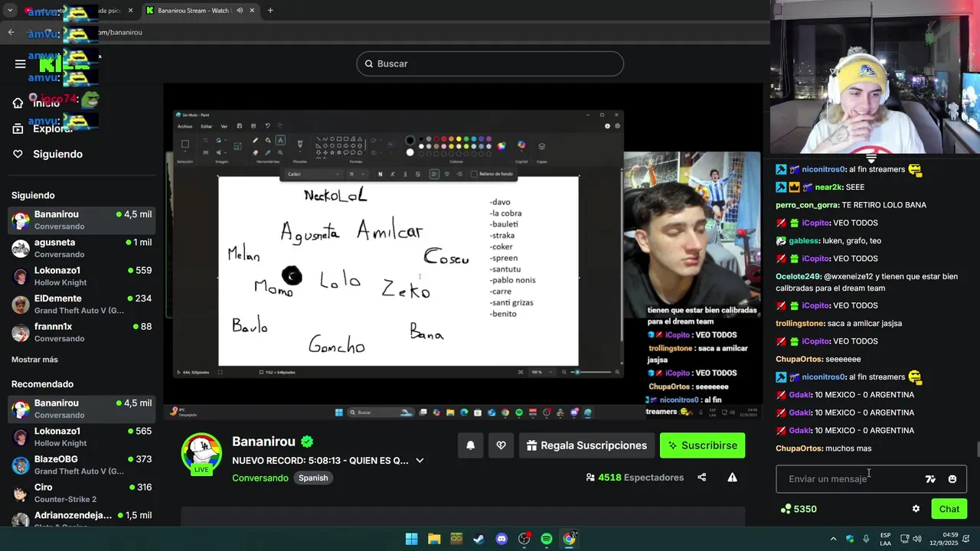Click the share stream icon
The width and height of the screenshot is (980, 551).
point(701,478)
